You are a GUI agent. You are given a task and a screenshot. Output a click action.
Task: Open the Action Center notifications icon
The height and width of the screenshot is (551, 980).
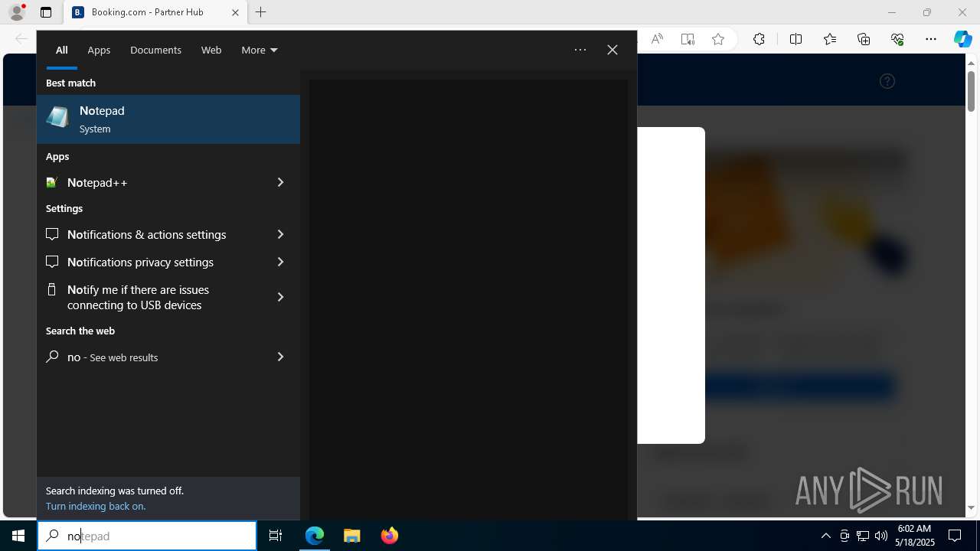pyautogui.click(x=955, y=536)
